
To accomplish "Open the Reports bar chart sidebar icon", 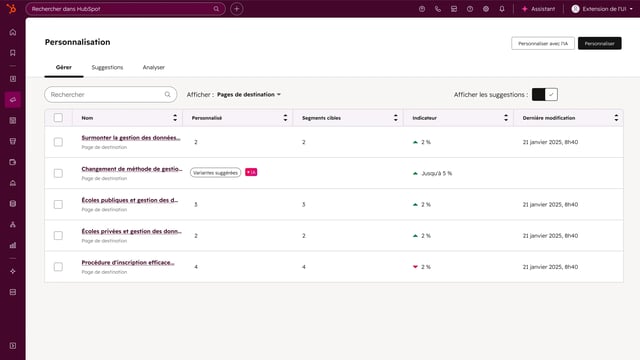I will pyautogui.click(x=13, y=245).
